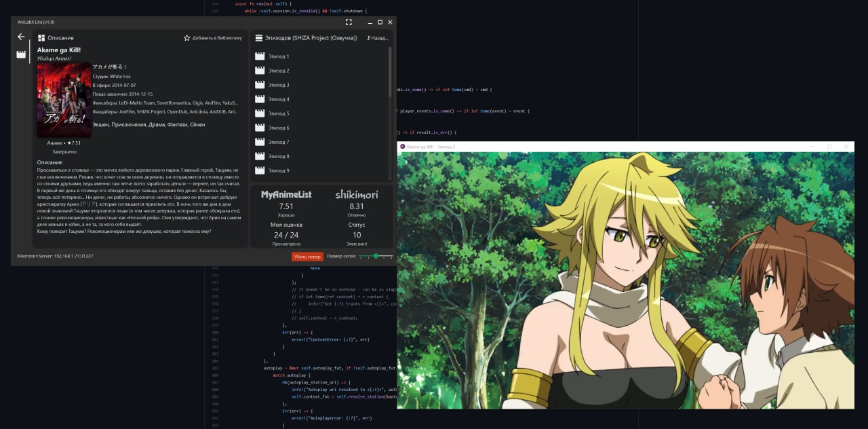Image resolution: width=868 pixels, height=429 pixels.
Task: Minimize the Akame ga Kill! player window
Action: tap(812, 147)
